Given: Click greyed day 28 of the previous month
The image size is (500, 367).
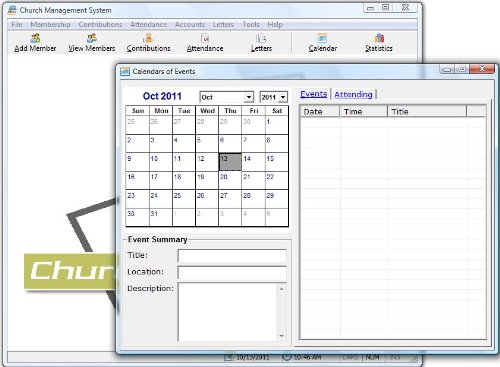Looking at the screenshot, I should 207,125.
